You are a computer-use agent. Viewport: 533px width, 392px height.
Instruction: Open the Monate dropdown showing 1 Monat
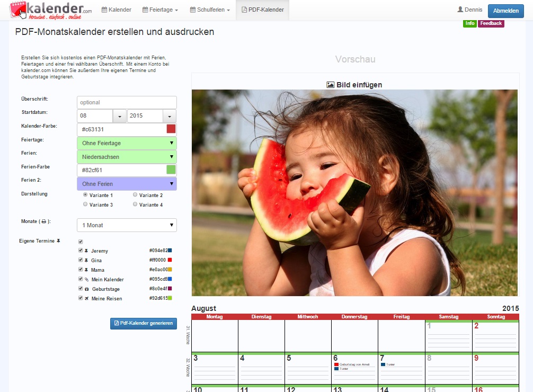[126, 225]
